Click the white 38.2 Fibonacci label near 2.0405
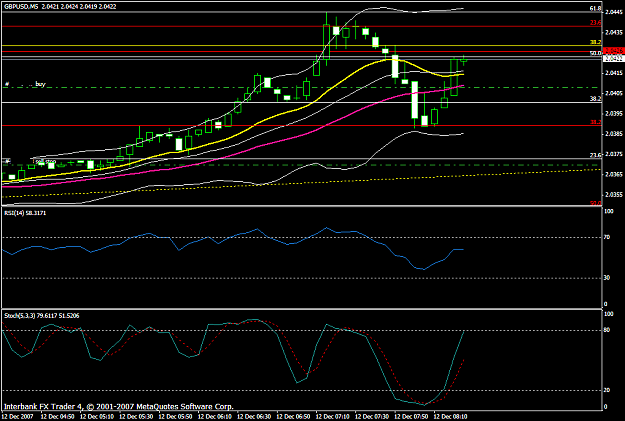625x421 pixels. [596, 98]
